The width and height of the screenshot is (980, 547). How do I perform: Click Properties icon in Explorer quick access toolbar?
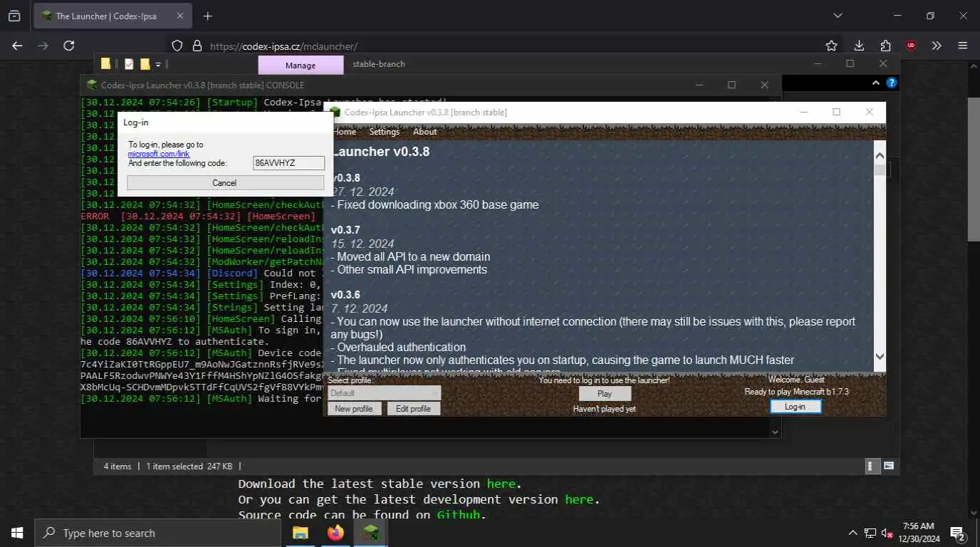[x=129, y=64]
